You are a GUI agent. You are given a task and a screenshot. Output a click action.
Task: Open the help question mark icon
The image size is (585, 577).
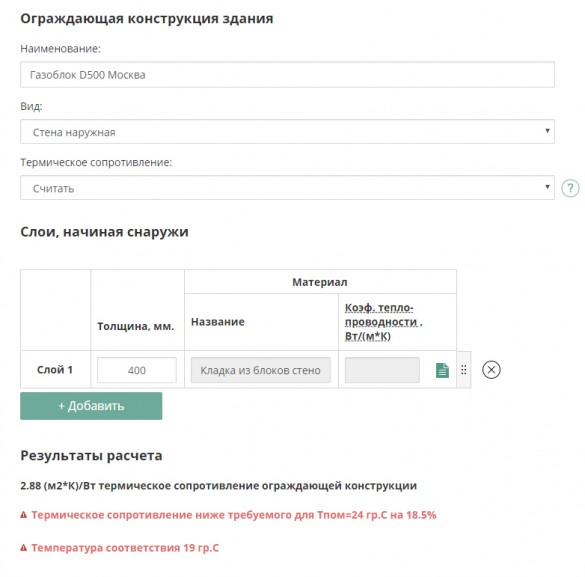click(570, 188)
